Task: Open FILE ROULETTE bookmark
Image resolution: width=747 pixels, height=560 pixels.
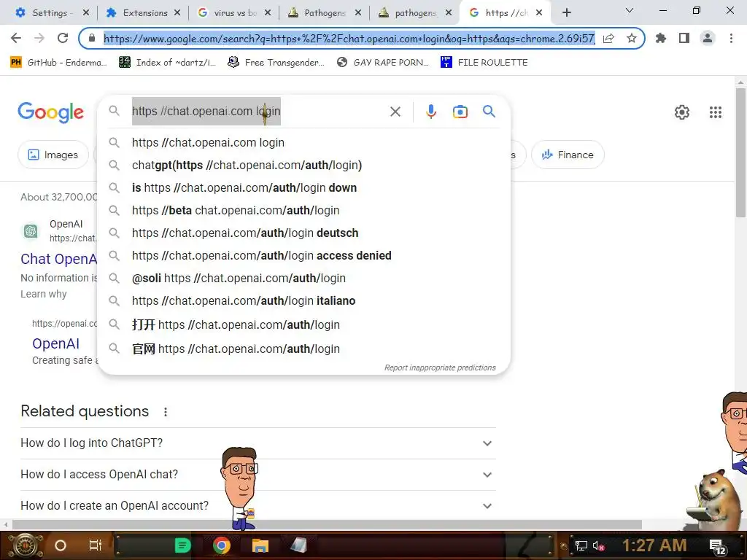Action: point(484,63)
